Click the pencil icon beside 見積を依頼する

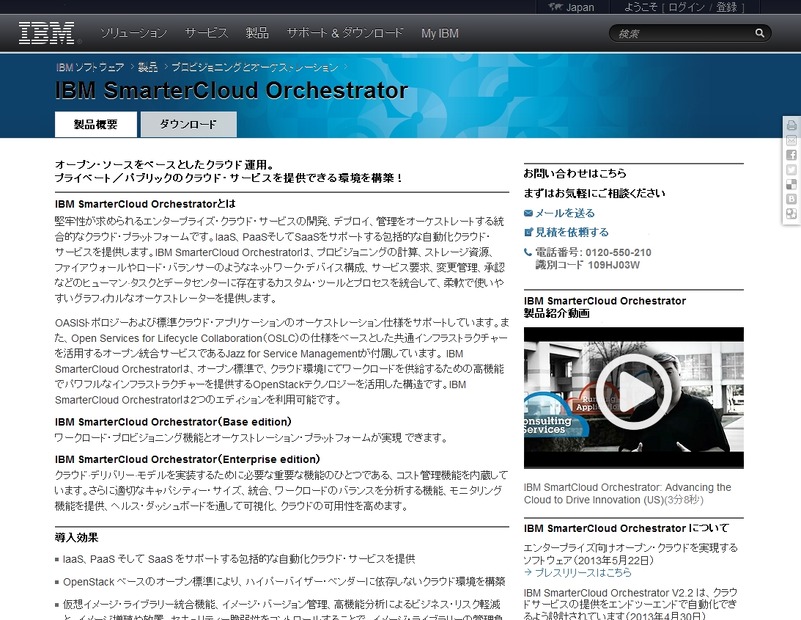tap(528, 232)
